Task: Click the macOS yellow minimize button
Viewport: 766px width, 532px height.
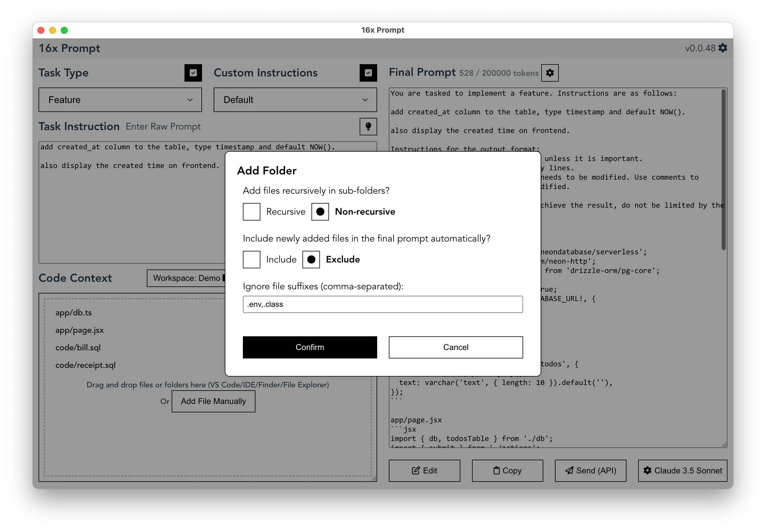Action: point(52,30)
